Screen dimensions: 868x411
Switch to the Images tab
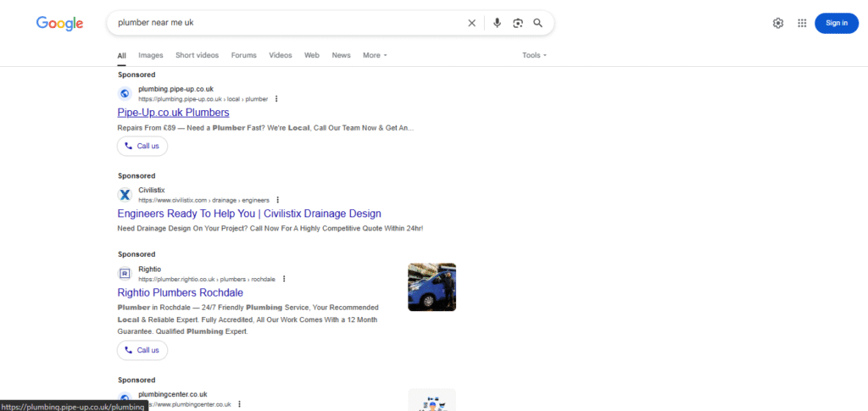[x=151, y=55]
